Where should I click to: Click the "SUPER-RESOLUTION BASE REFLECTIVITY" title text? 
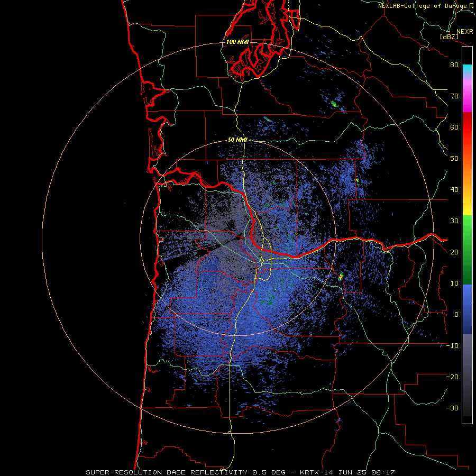point(167,472)
